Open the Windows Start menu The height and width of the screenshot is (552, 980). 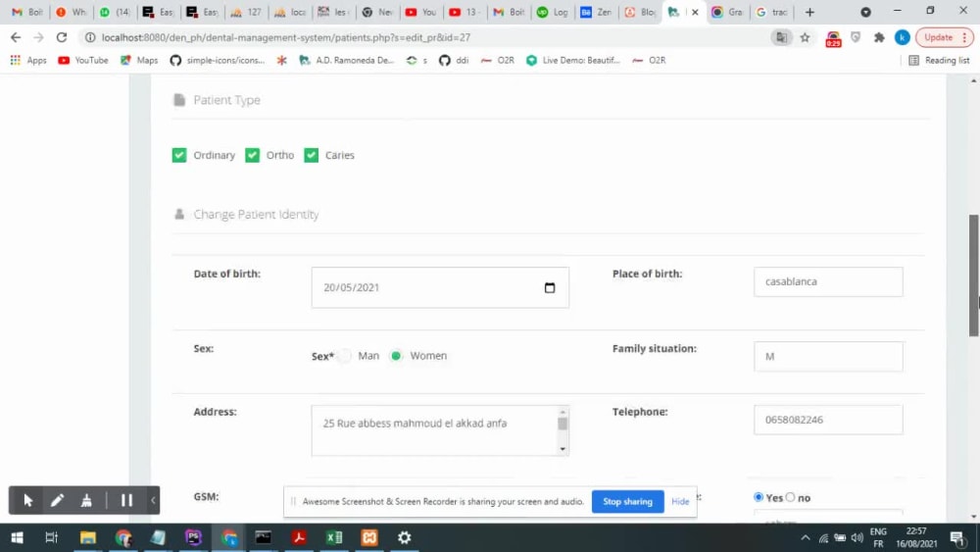tap(18, 537)
